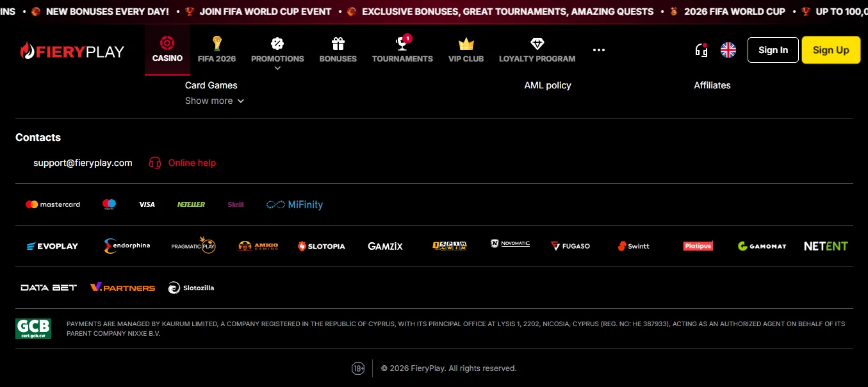
Task: Click the New Bonuses Every Day ticker text
Action: point(108,12)
